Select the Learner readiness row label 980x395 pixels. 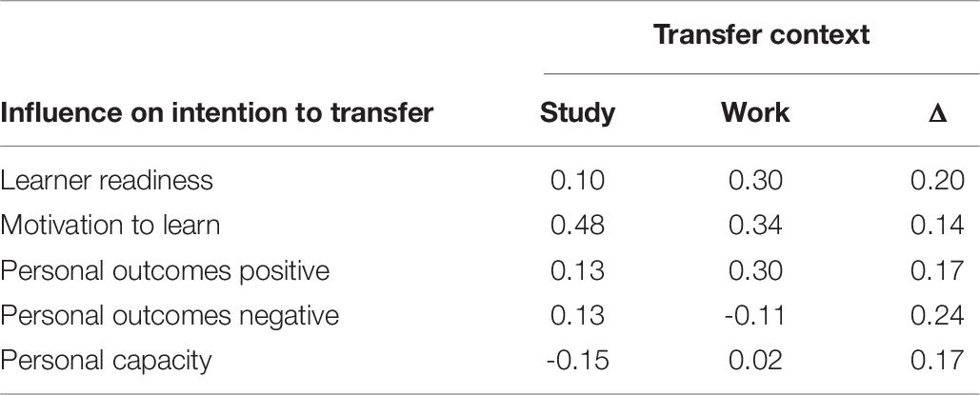pos(107,181)
